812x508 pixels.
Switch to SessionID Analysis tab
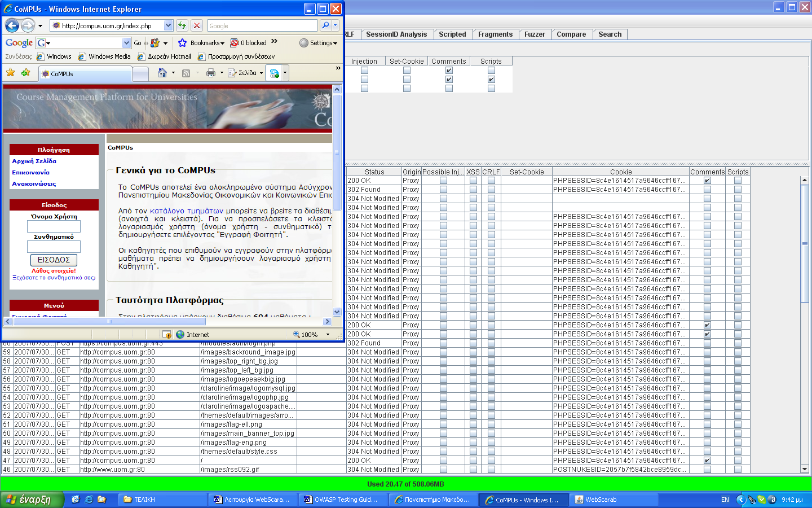(396, 34)
